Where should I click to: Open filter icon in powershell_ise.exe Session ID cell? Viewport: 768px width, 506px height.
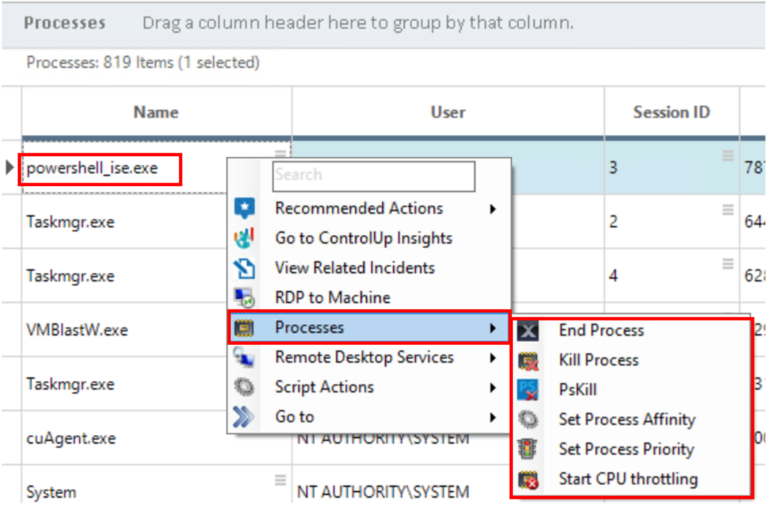728,156
